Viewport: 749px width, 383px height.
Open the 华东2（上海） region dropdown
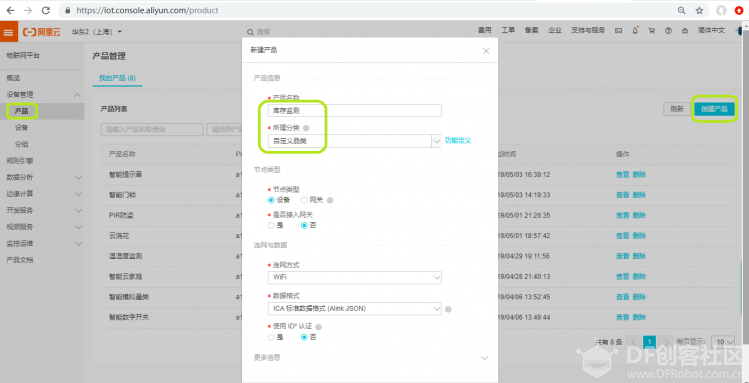[x=97, y=32]
